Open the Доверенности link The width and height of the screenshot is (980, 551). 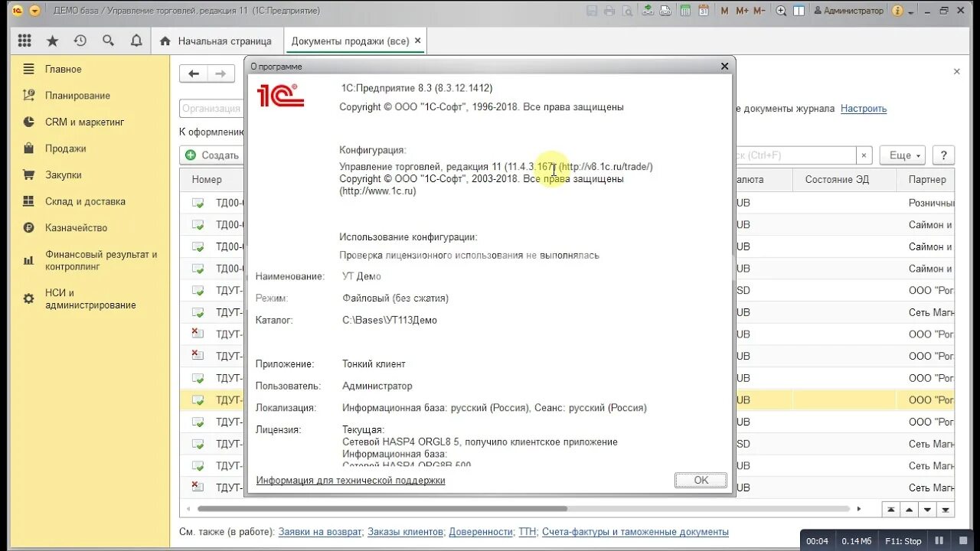pyautogui.click(x=481, y=532)
